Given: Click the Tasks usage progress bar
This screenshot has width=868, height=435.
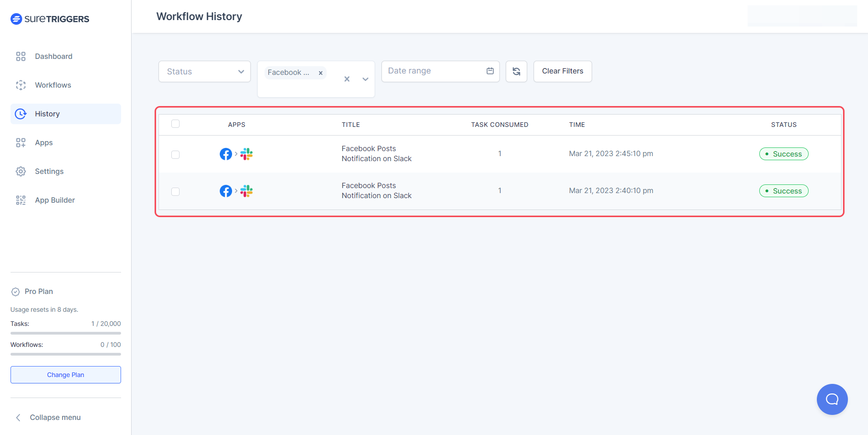Looking at the screenshot, I should coord(65,333).
